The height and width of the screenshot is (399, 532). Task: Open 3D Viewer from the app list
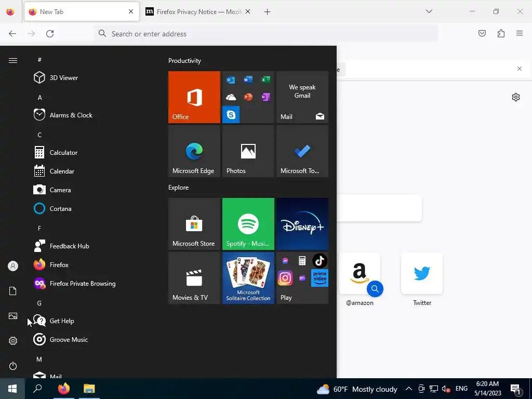[x=91, y=78]
